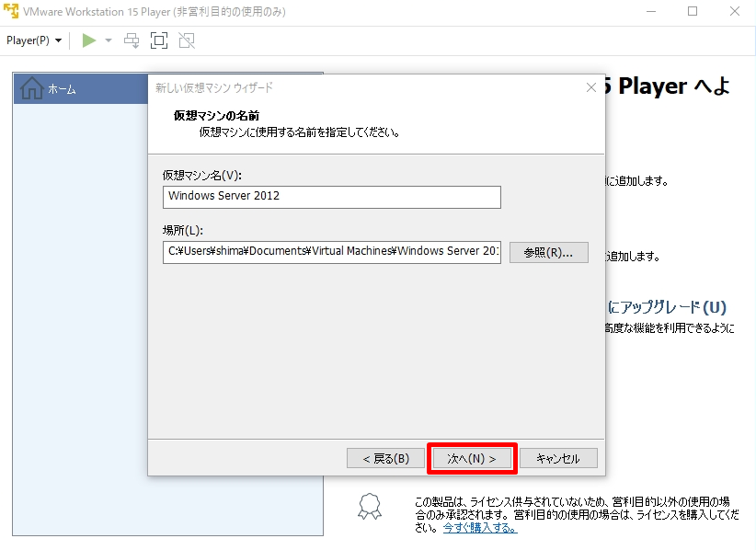Maximize the VMware Player window
The image size is (756, 550).
[x=693, y=11]
